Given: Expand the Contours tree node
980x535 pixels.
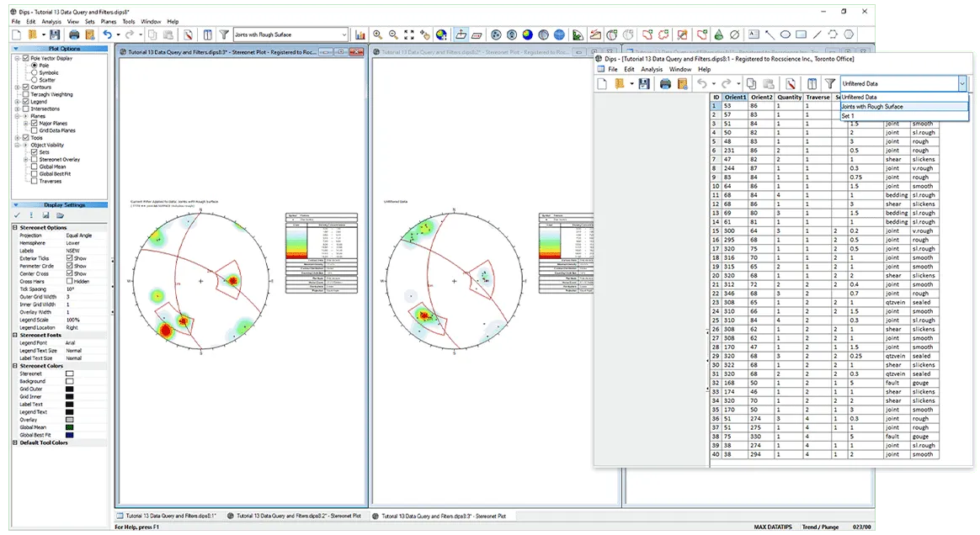Looking at the screenshot, I should point(18,87).
